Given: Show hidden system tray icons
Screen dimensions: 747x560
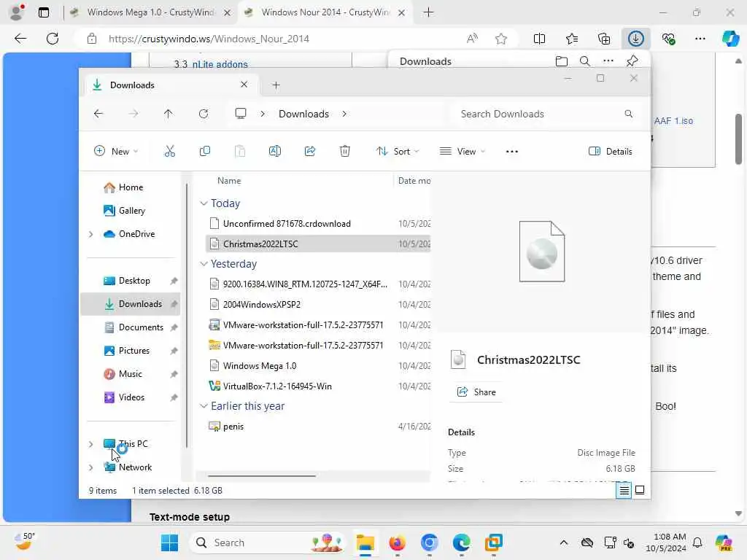Looking at the screenshot, I should [x=564, y=542].
